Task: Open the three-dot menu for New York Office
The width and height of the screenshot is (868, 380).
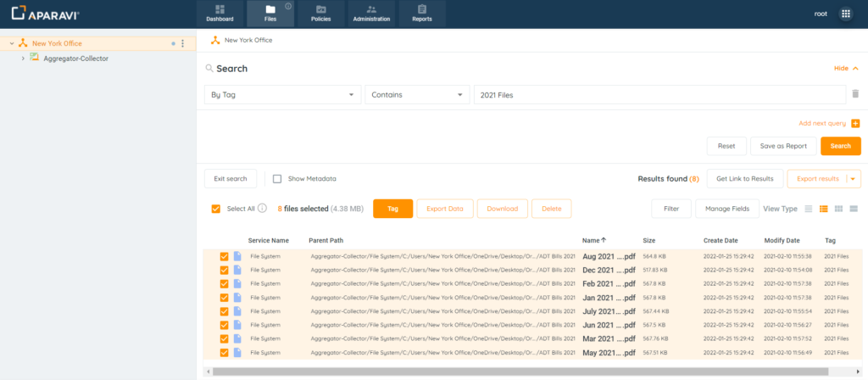Action: (182, 43)
